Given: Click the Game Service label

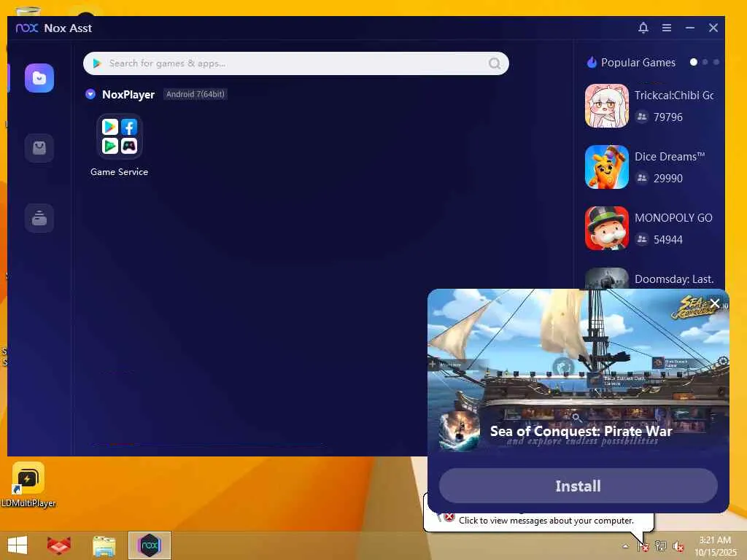Looking at the screenshot, I should [x=119, y=172].
